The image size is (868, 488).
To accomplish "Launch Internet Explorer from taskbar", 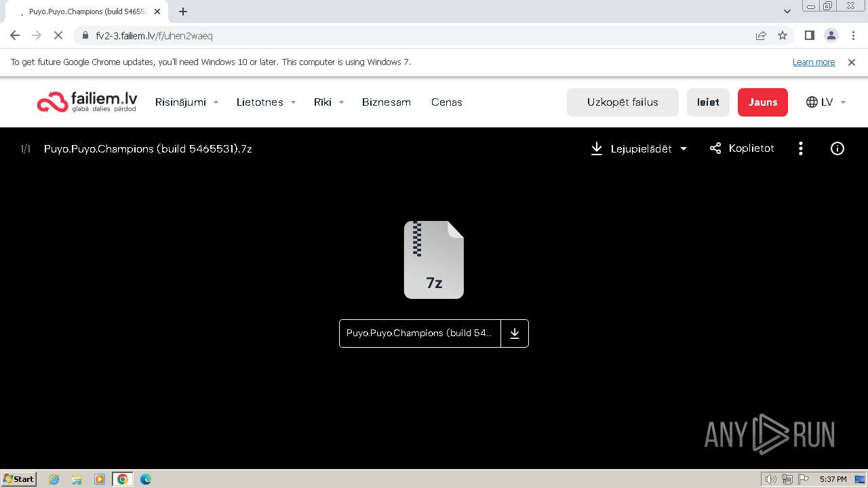I will tap(54, 479).
